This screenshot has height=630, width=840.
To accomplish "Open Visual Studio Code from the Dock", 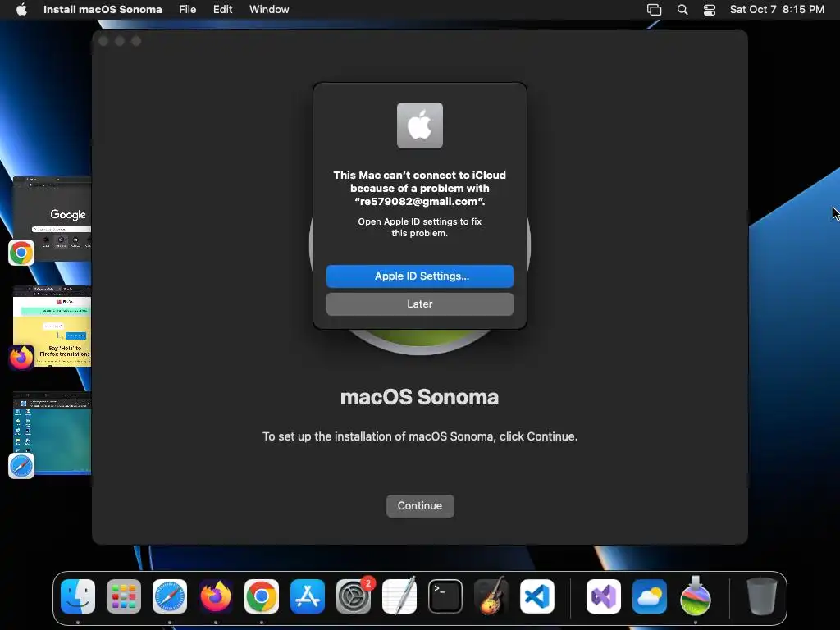I will point(536,596).
